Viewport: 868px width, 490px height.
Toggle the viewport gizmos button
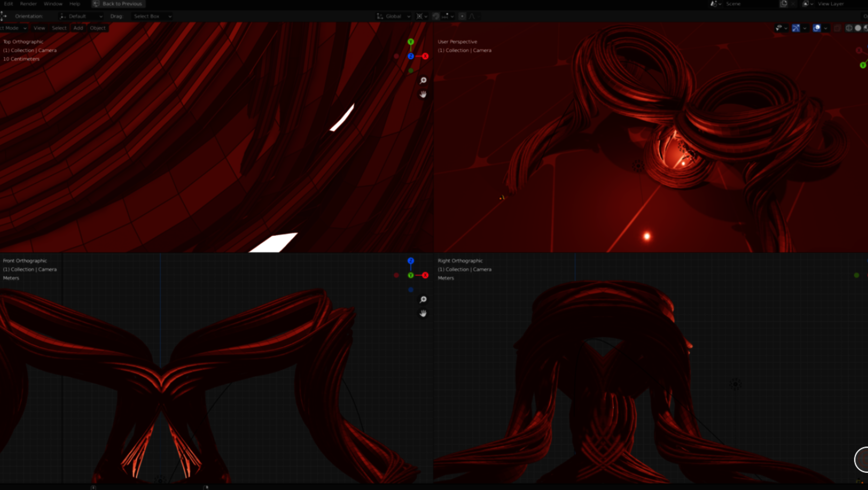tap(796, 28)
